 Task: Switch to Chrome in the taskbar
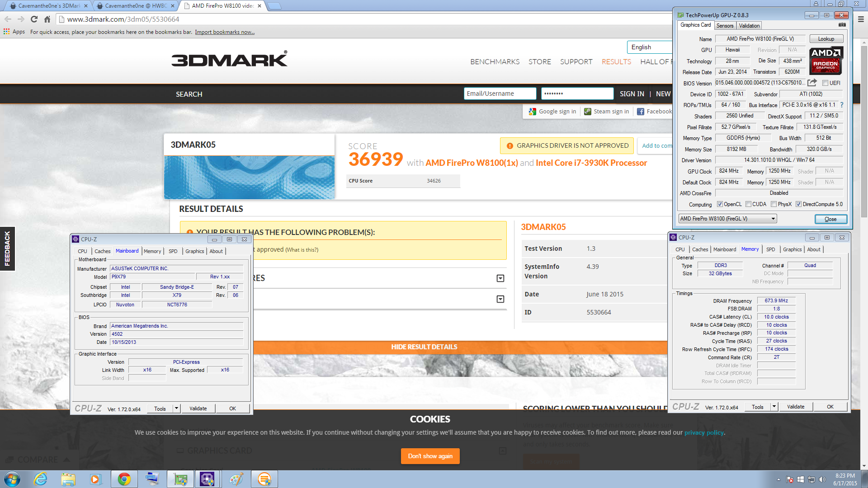124,479
